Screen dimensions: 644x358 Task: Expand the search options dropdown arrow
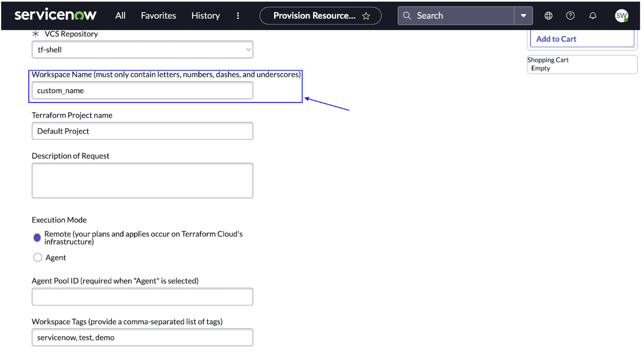click(523, 16)
